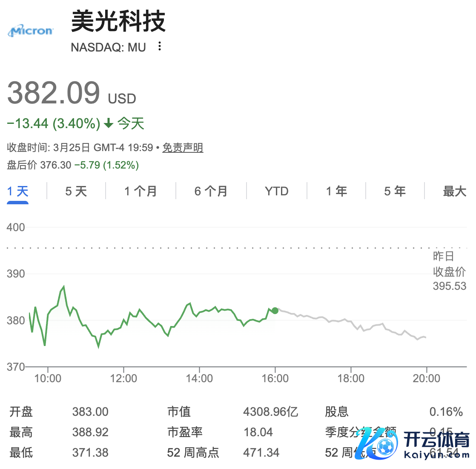Click the 382.09 stock price
Screen dimensions: 476x469
[x=54, y=93]
